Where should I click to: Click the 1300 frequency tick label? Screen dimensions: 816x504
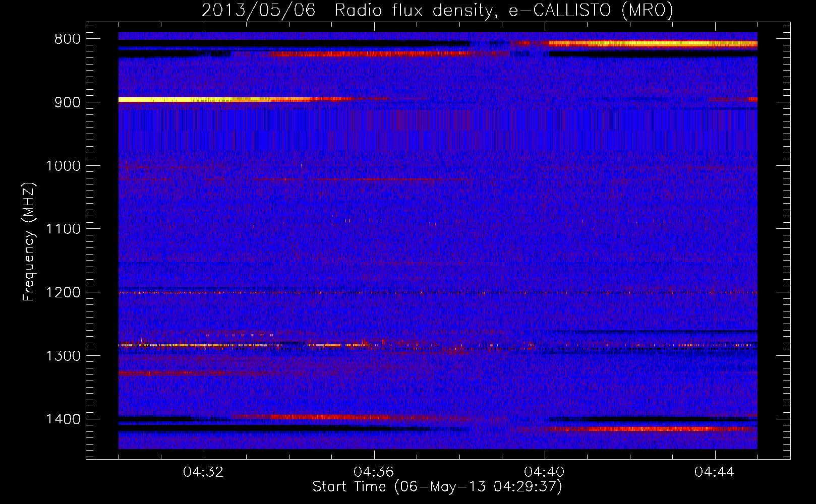click(x=63, y=356)
